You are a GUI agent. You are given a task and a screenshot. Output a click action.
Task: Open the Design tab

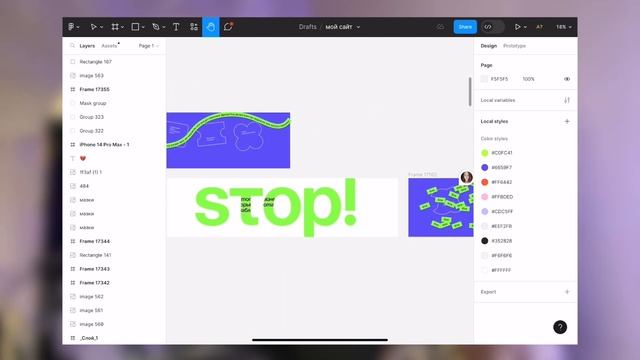pyautogui.click(x=489, y=46)
